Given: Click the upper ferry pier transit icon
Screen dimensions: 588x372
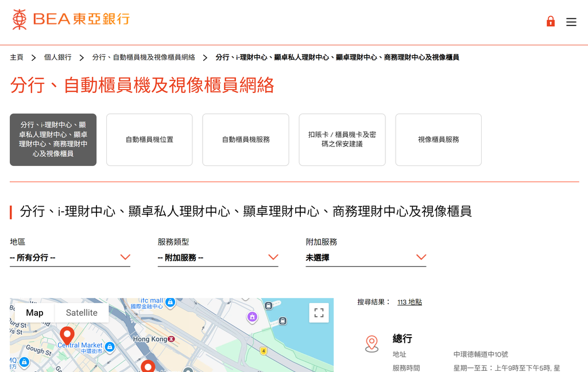Looking at the screenshot, I should click(269, 305).
